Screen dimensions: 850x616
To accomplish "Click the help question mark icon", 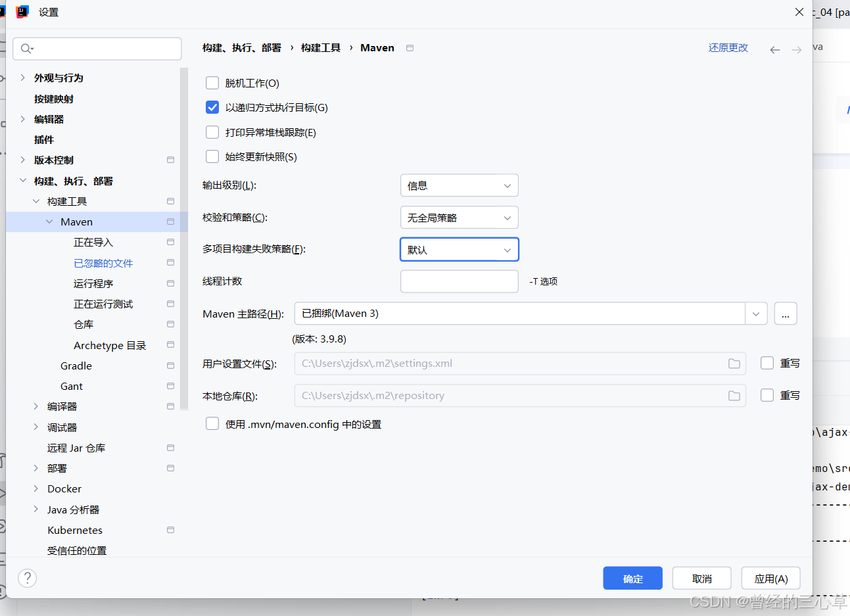I will [x=27, y=578].
